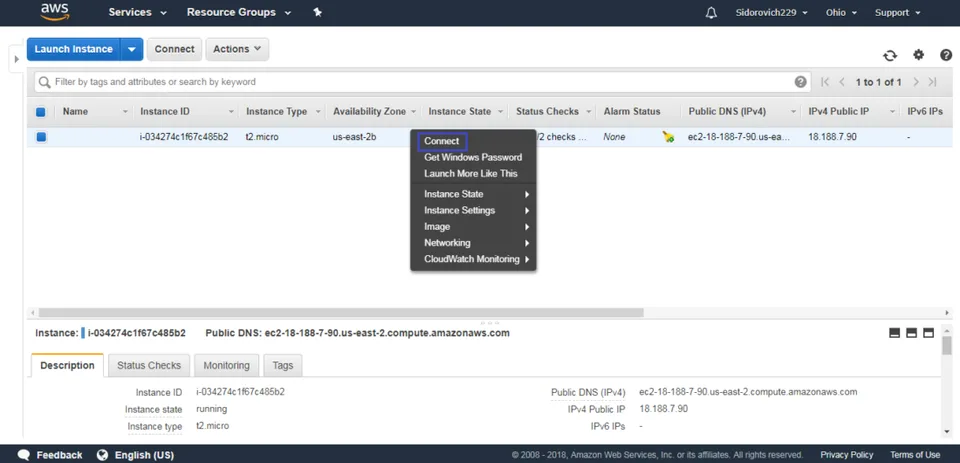Set details pane to split layout icon
Viewport: 960px width, 463px height.
912,333
